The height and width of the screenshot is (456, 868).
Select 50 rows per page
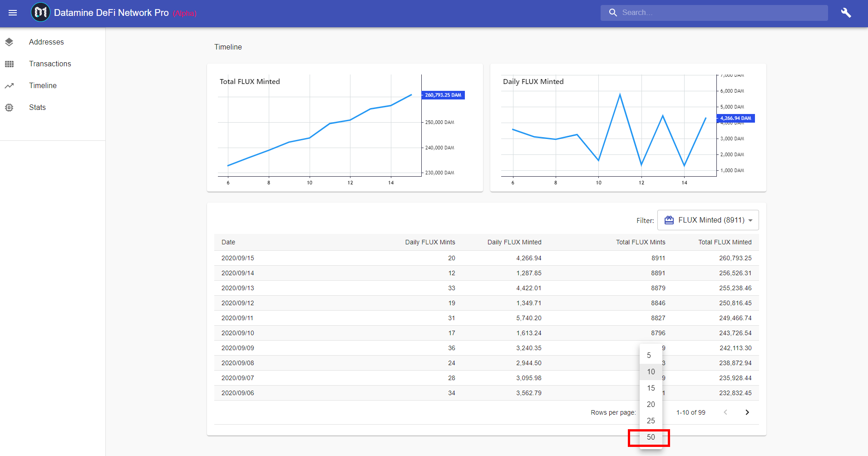651,437
